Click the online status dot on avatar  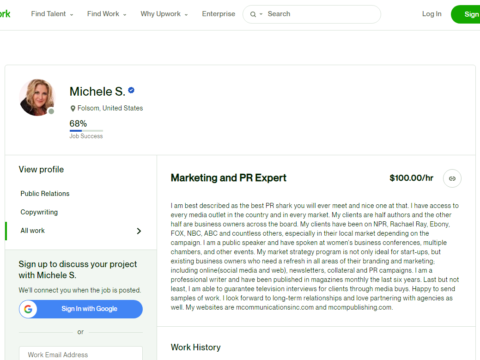coord(51,111)
